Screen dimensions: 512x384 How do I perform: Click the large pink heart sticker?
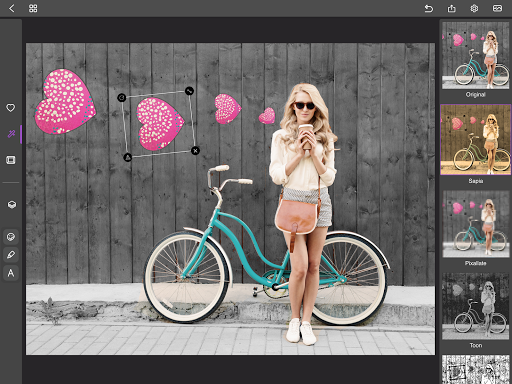[x=65, y=101]
